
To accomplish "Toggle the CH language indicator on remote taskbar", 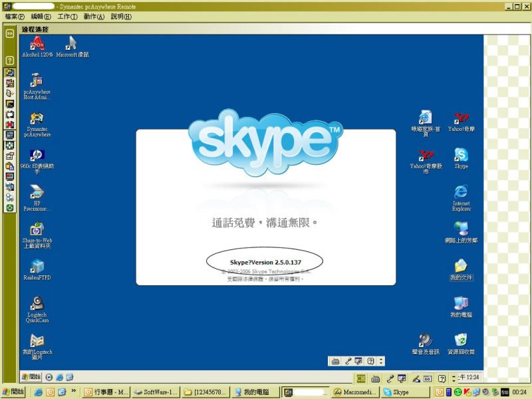I will click(x=360, y=378).
